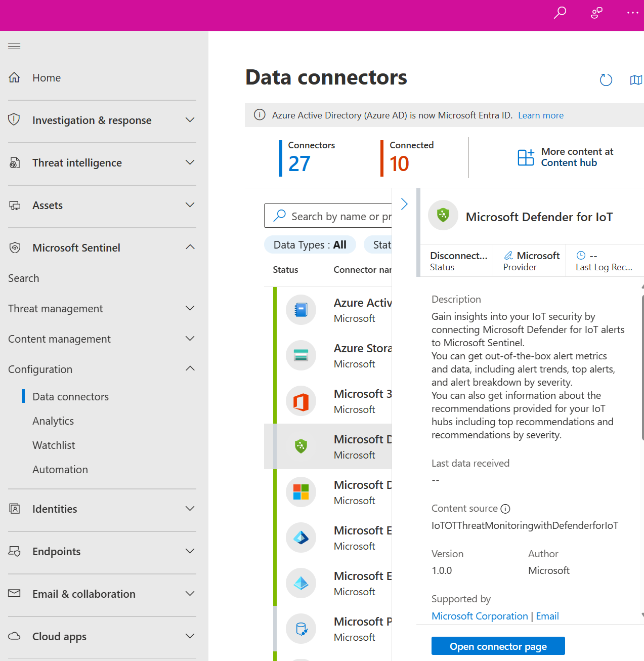Expand the Email & collaboration section

tap(190, 594)
